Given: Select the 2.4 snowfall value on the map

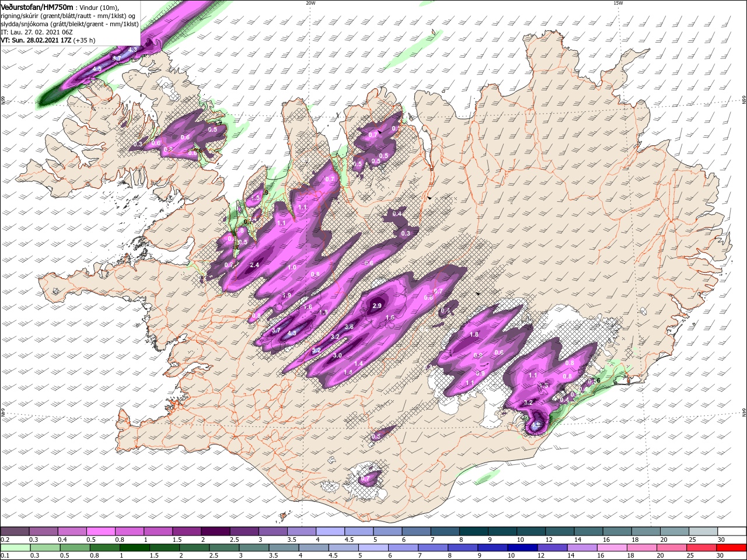Looking at the screenshot, I should click(x=254, y=265).
